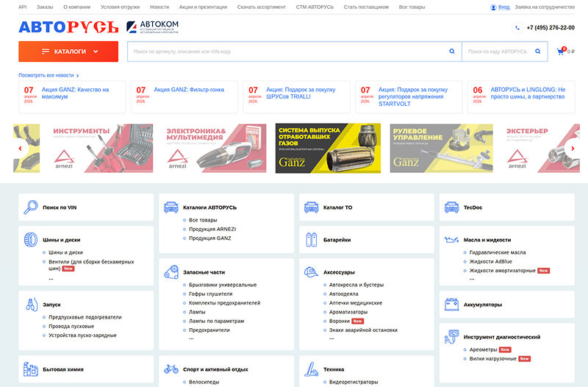This screenshot has width=588, height=387.
Task: Click the car icon for Каталоги АВТОРУСЬ
Action: (171, 207)
